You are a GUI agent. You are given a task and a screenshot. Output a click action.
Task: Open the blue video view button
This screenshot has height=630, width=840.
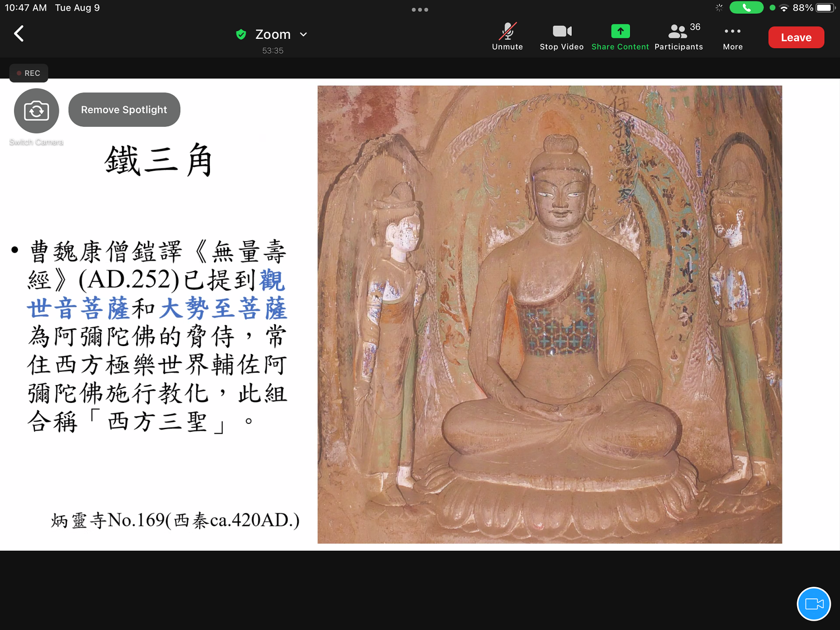pyautogui.click(x=814, y=604)
